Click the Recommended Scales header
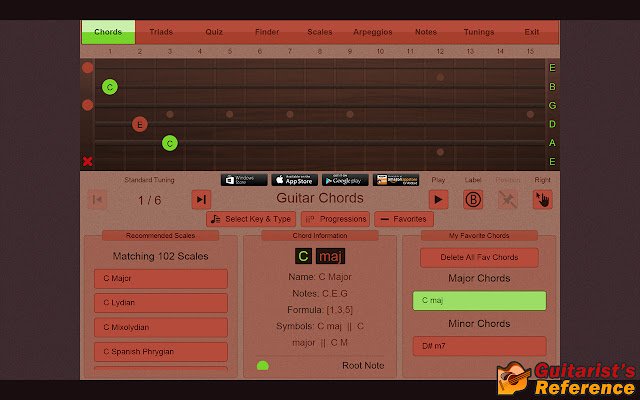The width and height of the screenshot is (640, 400). pos(160,236)
